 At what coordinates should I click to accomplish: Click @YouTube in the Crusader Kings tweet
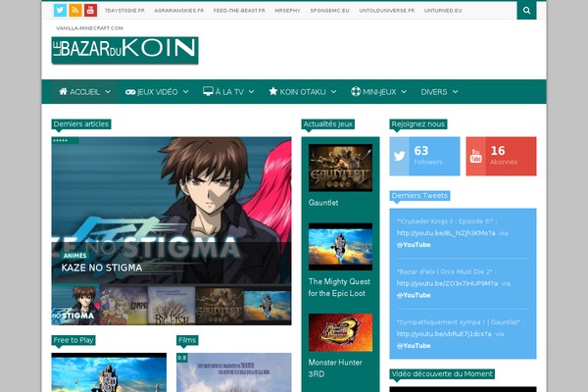414,245
